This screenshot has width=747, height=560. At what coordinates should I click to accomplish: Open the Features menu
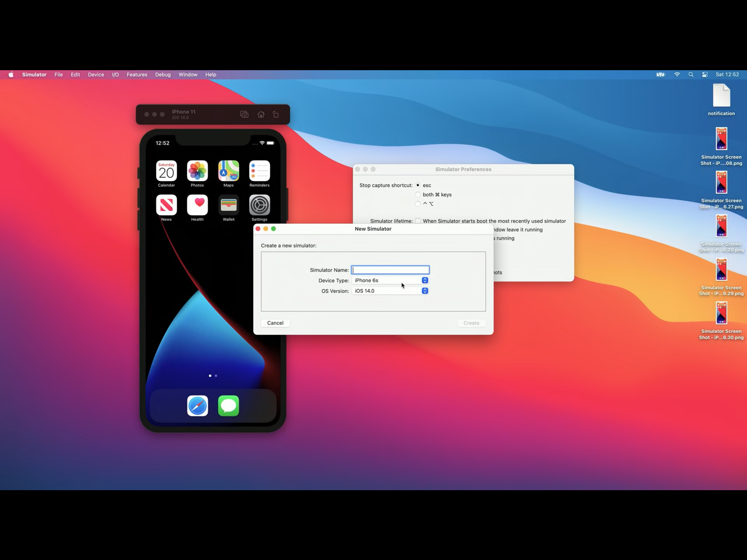[137, 75]
